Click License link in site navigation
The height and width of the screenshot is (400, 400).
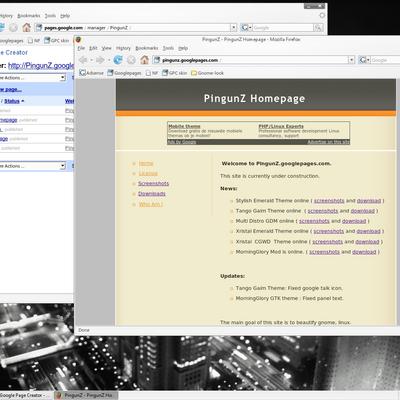point(148,174)
